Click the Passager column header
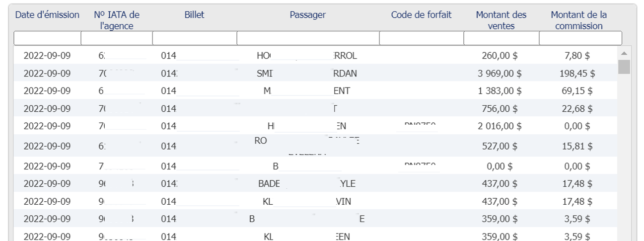The height and width of the screenshot is (241, 644). click(307, 15)
